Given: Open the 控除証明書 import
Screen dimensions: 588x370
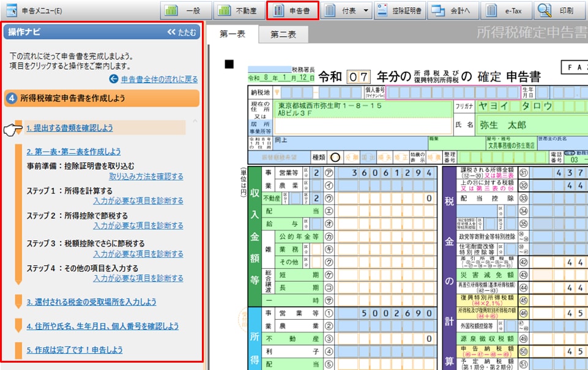Looking at the screenshot, I should click(400, 10).
